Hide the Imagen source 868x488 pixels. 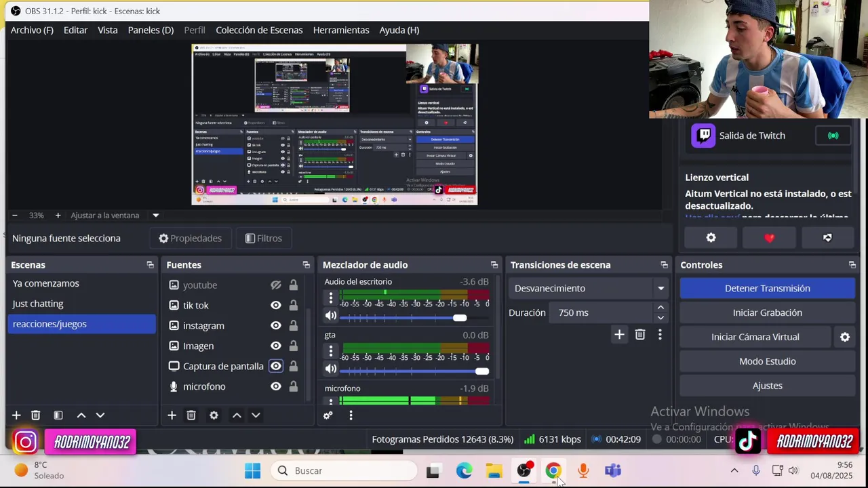(276, 346)
